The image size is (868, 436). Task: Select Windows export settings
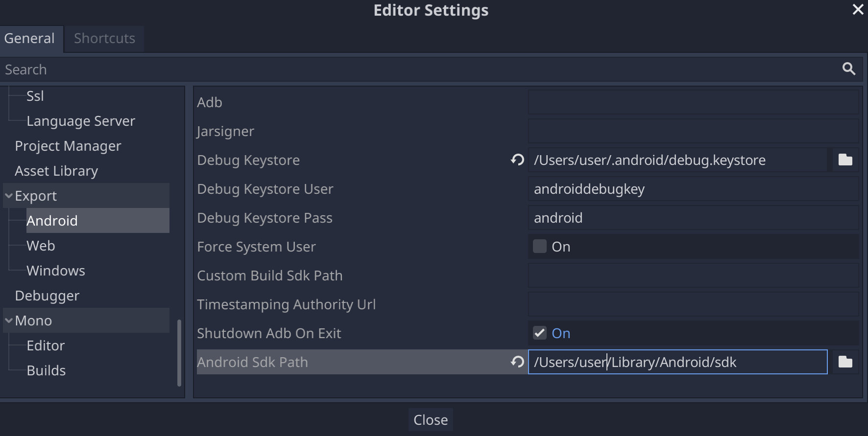[56, 271]
